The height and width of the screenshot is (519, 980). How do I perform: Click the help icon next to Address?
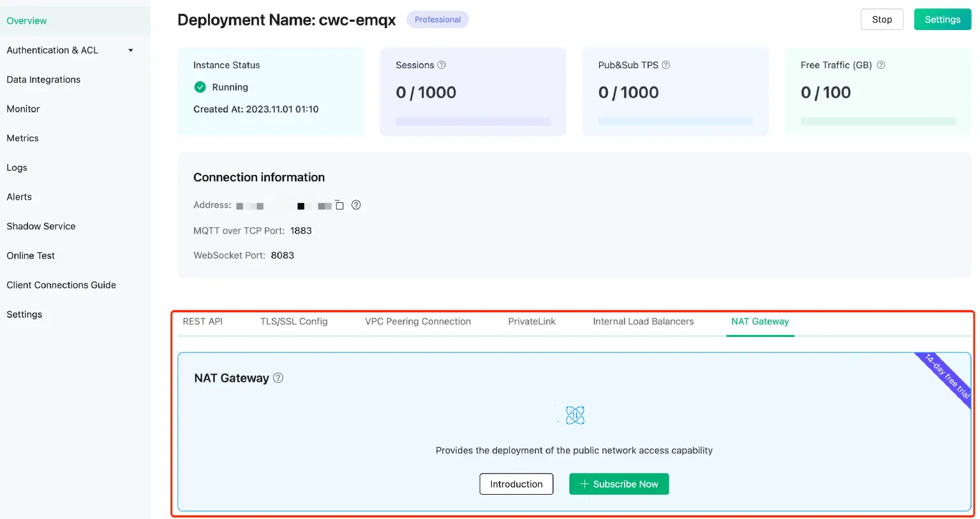356,205
